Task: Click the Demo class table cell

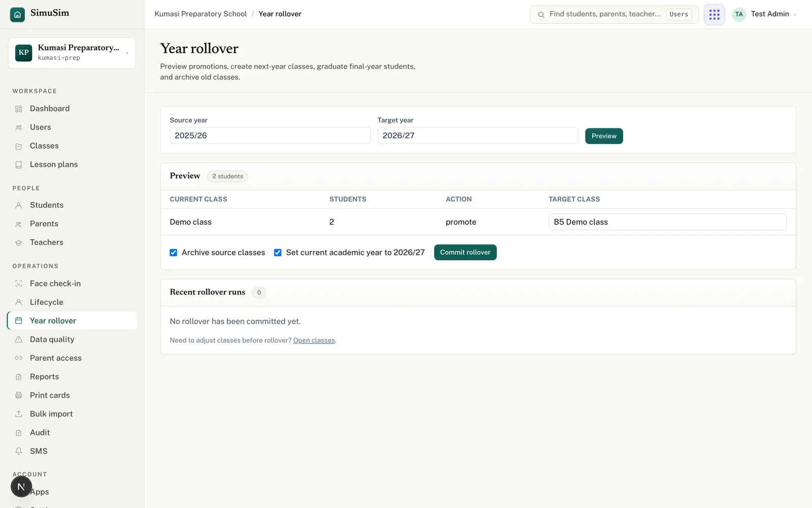Action: pyautogui.click(x=191, y=222)
